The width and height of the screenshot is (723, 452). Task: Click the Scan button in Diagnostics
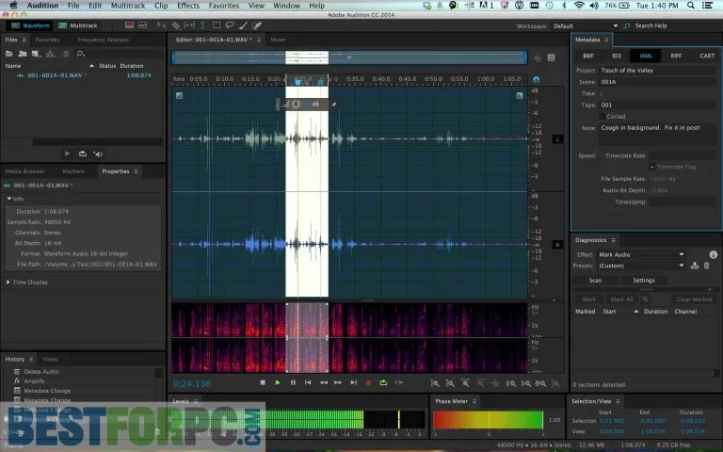594,280
